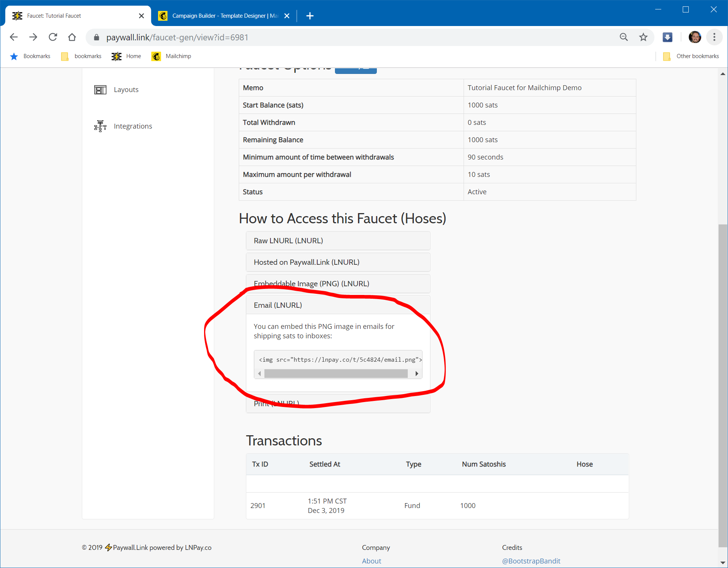Reload the current page

[53, 37]
